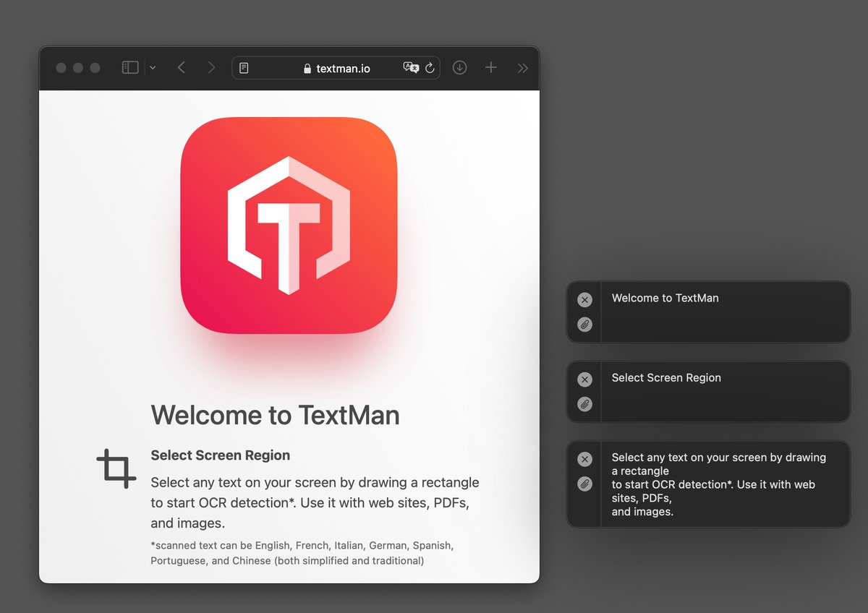Click the scanned-text languages footnote
Viewport: 868px width, 613px height.
(x=302, y=552)
